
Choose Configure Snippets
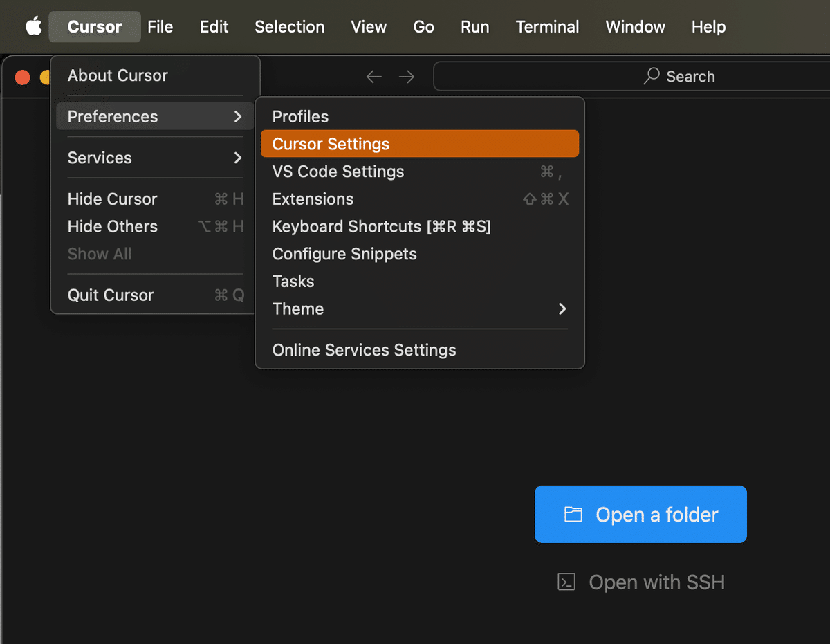click(x=420, y=254)
